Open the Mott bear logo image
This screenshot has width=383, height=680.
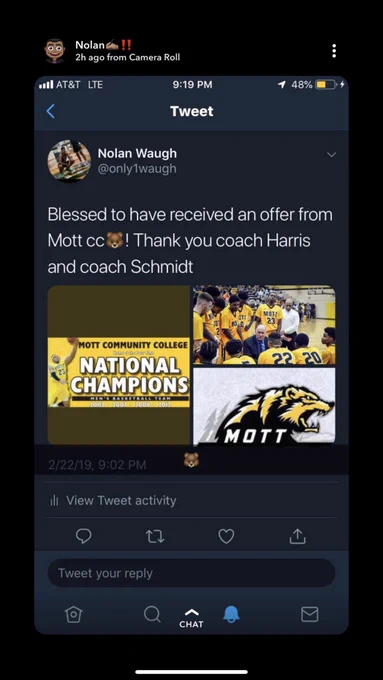coord(264,406)
